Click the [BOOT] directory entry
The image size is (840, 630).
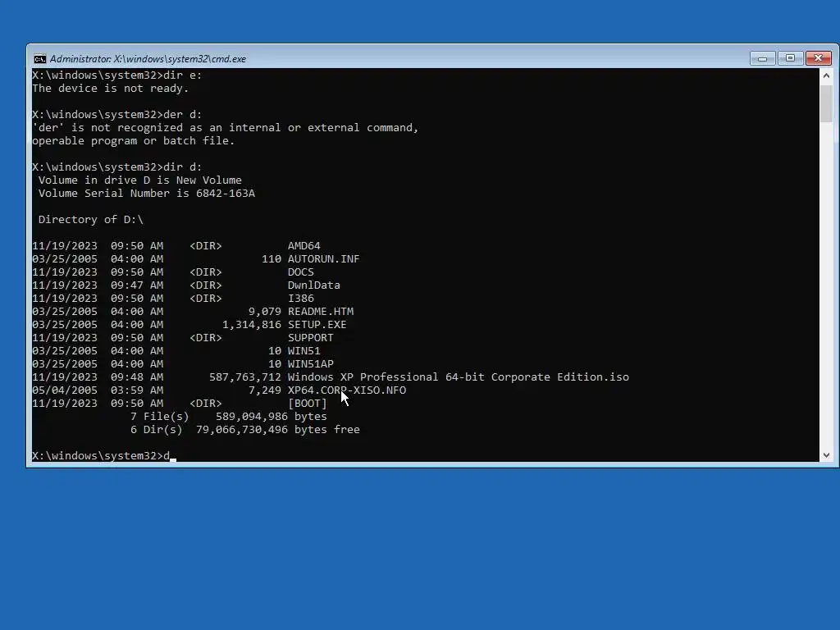307,404
